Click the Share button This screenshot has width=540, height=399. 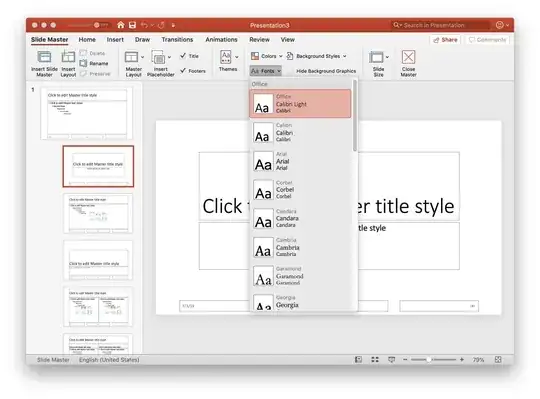(445, 40)
